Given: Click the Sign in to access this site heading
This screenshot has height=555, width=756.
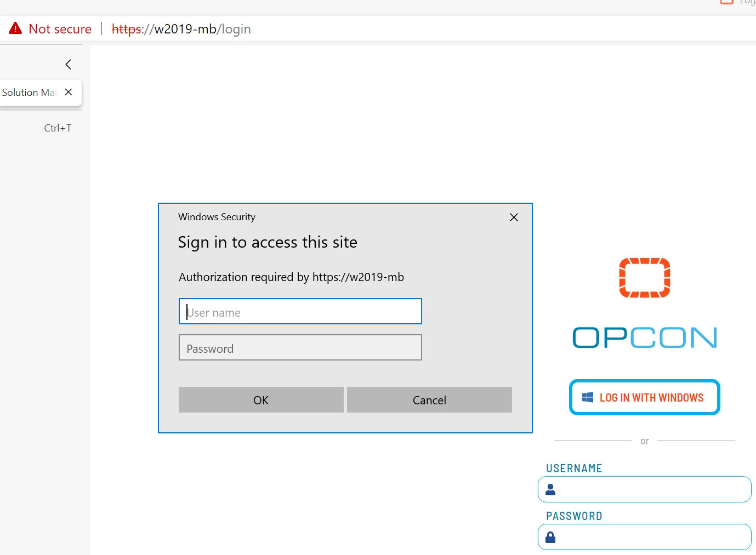Looking at the screenshot, I should [268, 242].
